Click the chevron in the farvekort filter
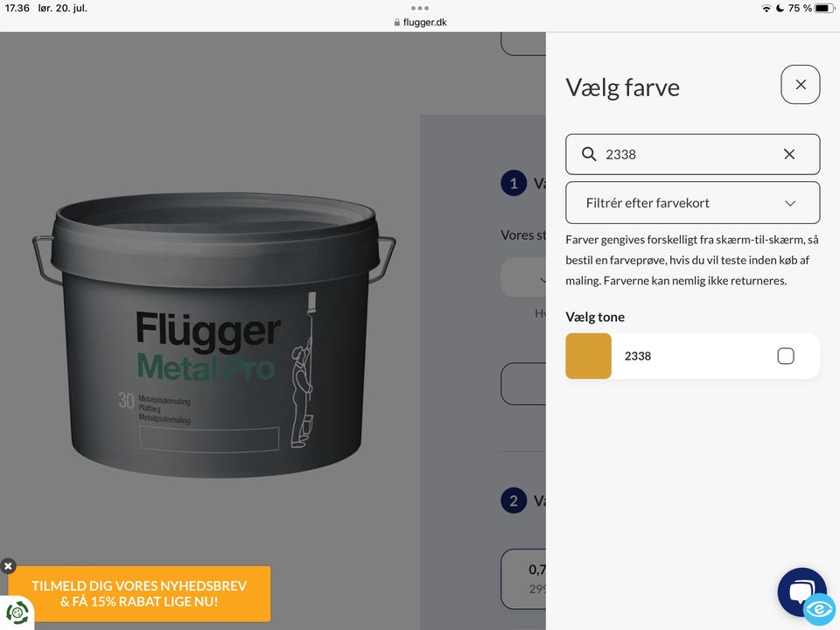The image size is (840, 630). (790, 203)
